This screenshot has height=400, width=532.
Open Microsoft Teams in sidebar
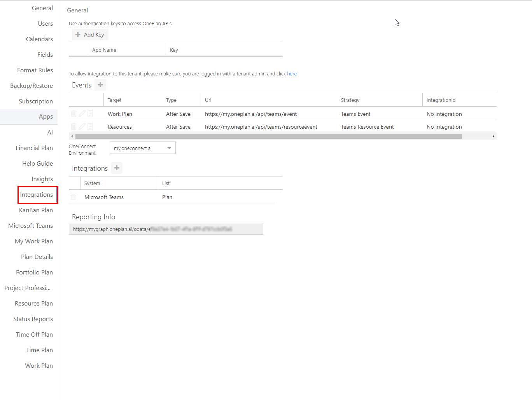tap(31, 226)
